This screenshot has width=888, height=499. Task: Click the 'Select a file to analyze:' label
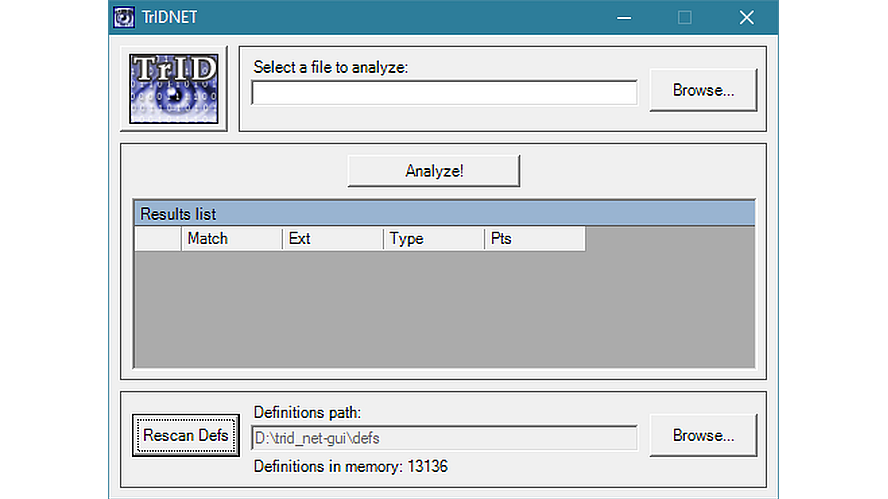331,68
